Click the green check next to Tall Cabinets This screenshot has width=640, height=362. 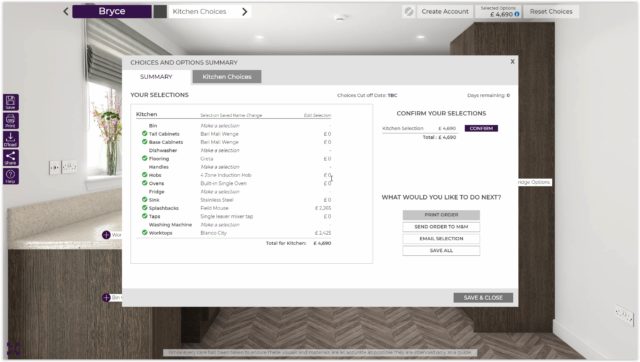coord(144,133)
